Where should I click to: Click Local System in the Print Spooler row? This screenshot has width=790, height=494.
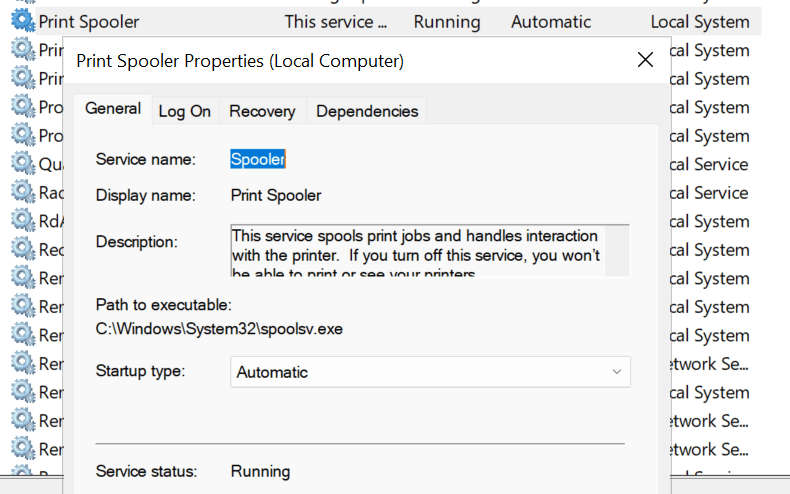(700, 22)
